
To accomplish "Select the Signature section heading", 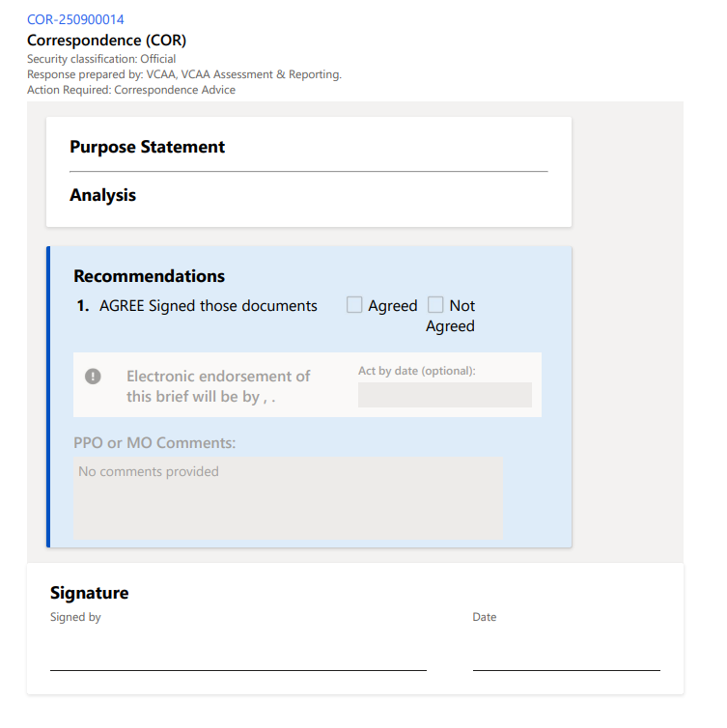I will click(89, 593).
